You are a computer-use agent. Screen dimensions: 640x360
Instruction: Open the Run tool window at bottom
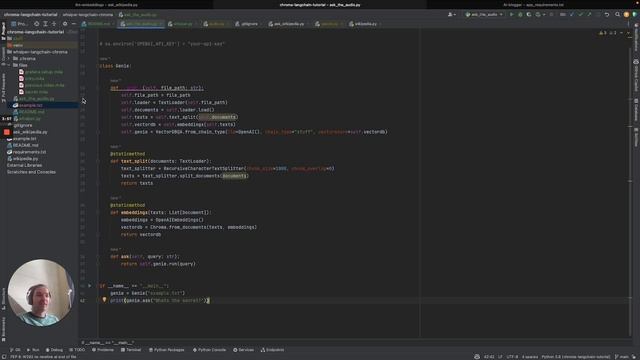coord(33,350)
